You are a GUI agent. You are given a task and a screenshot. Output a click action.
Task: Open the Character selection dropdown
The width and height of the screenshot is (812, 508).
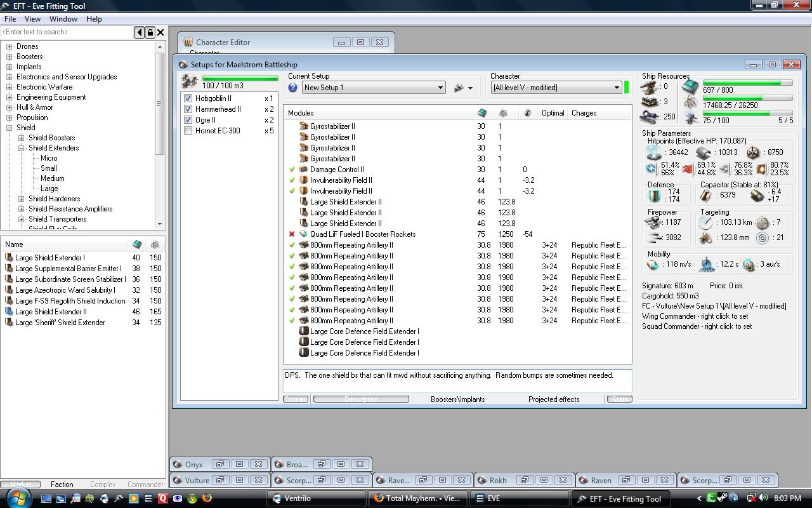(616, 88)
